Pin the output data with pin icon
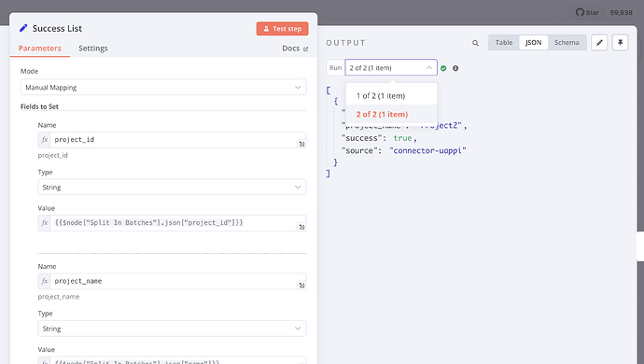 pos(620,42)
